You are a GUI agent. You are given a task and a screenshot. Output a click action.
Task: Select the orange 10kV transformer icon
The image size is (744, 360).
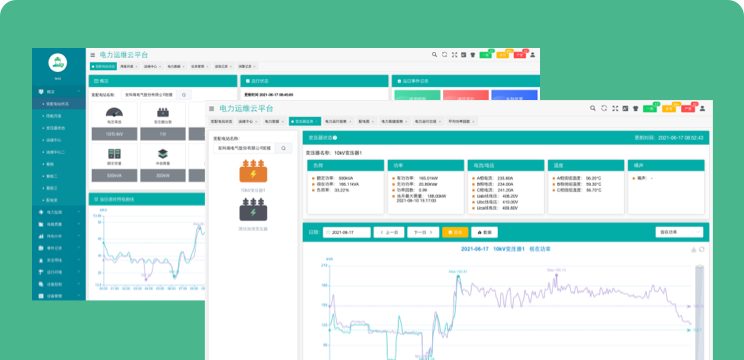[x=253, y=171]
